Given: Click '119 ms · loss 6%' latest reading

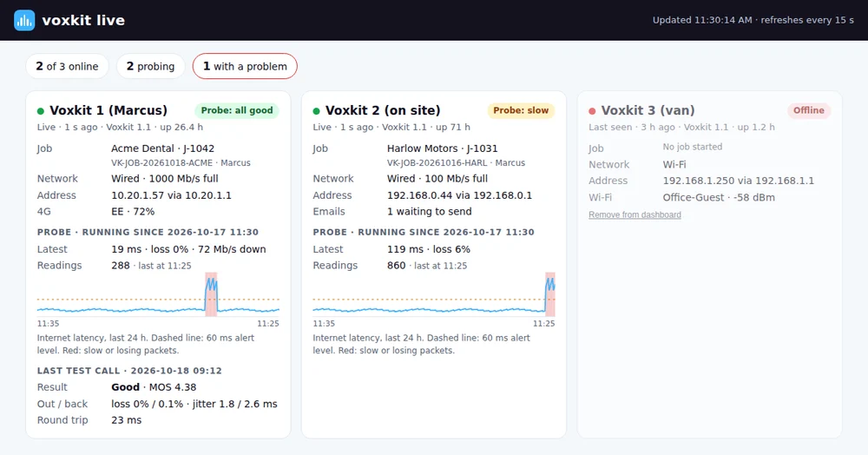Looking at the screenshot, I should [429, 249].
